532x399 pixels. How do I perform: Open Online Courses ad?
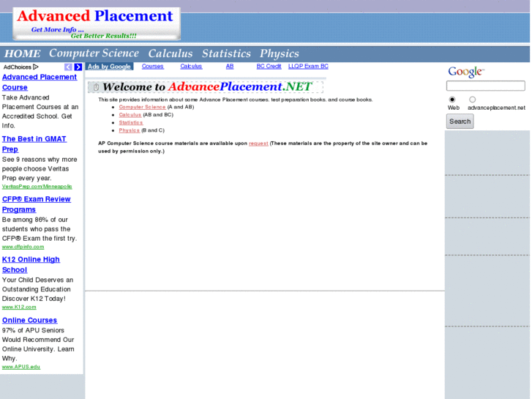pyautogui.click(x=29, y=320)
